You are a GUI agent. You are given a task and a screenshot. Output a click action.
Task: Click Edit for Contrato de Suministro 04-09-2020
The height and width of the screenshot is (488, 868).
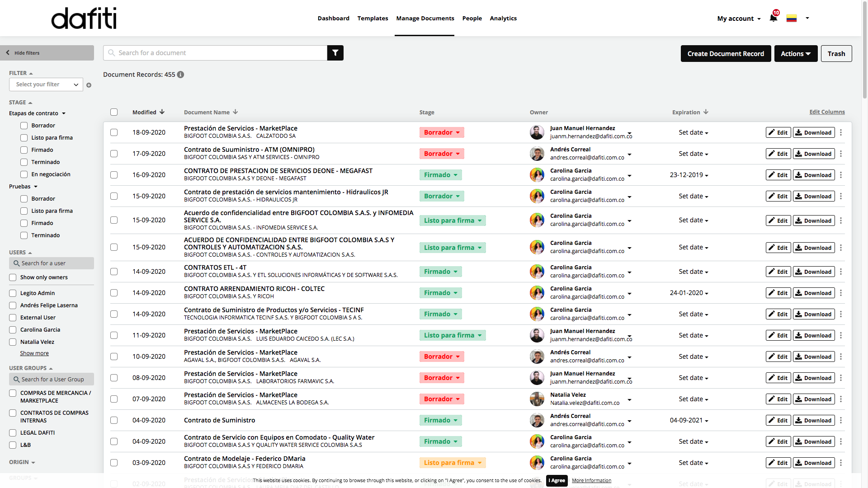click(778, 420)
